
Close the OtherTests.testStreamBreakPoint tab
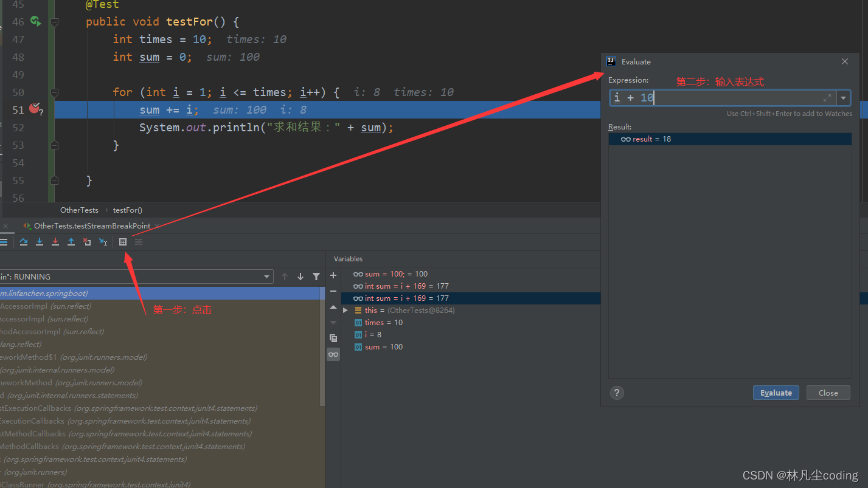[x=156, y=226]
